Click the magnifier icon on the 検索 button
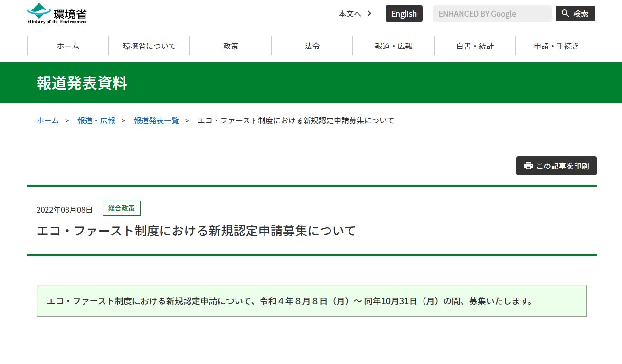The image size is (622, 364). [x=565, y=13]
